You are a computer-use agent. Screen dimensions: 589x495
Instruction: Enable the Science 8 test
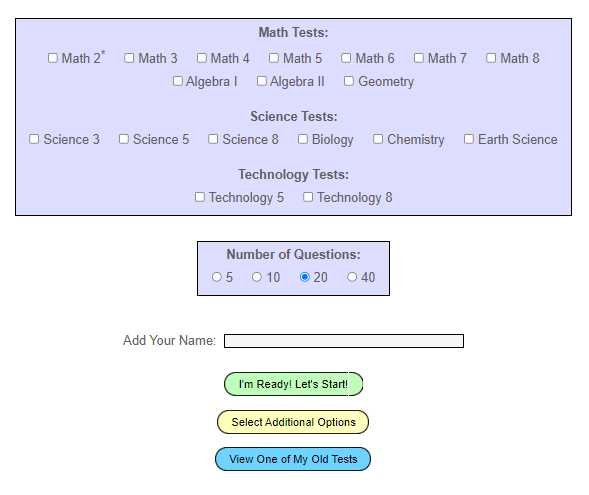213,139
